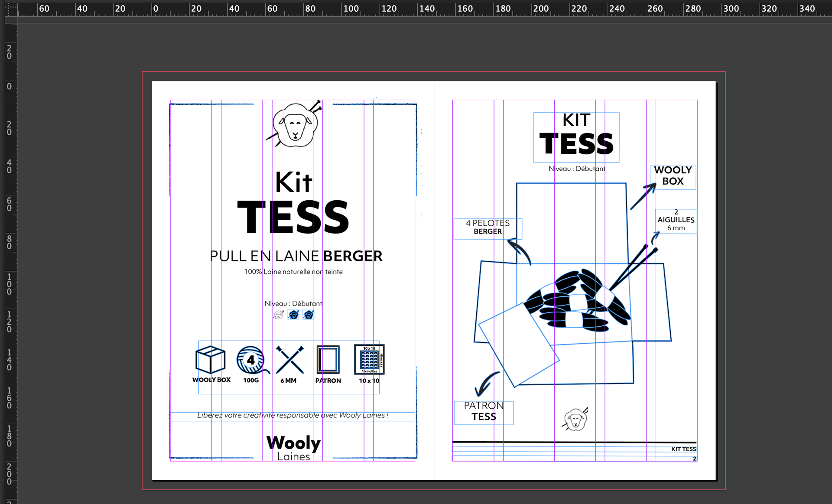Select the crossed knitting needles icon
This screenshot has width=832, height=504.
[x=290, y=360]
